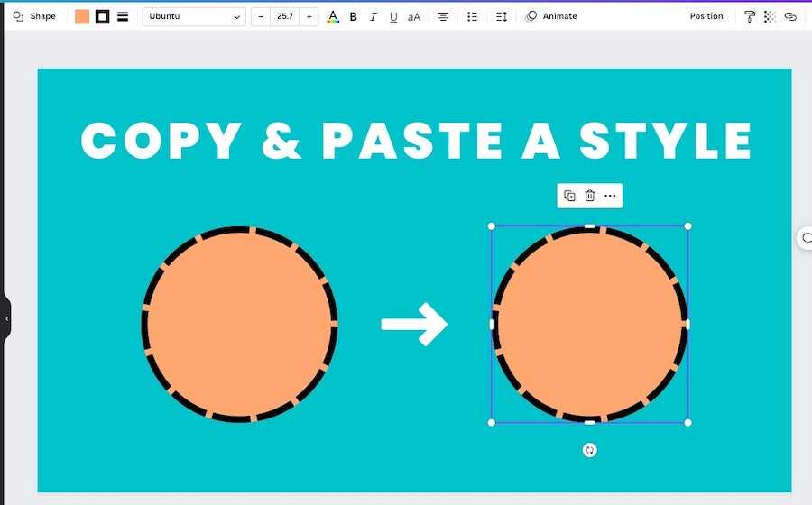Toggle bold formatting
The height and width of the screenshot is (505, 812).
click(x=353, y=16)
